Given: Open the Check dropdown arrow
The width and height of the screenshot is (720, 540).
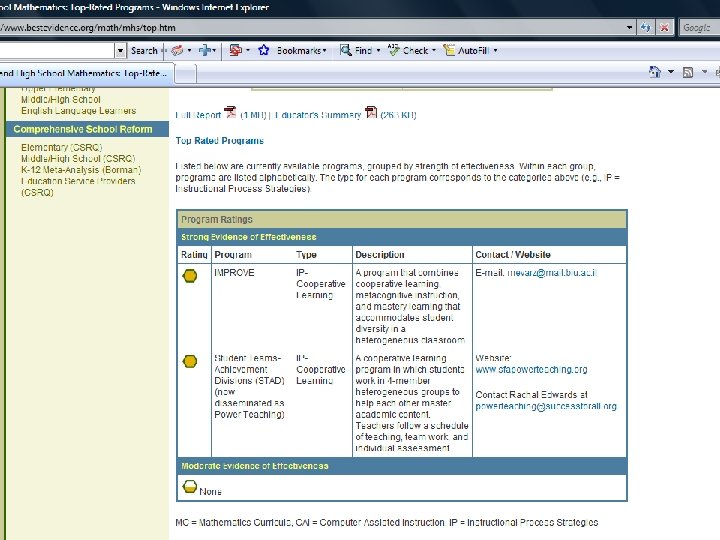Looking at the screenshot, I should point(434,51).
